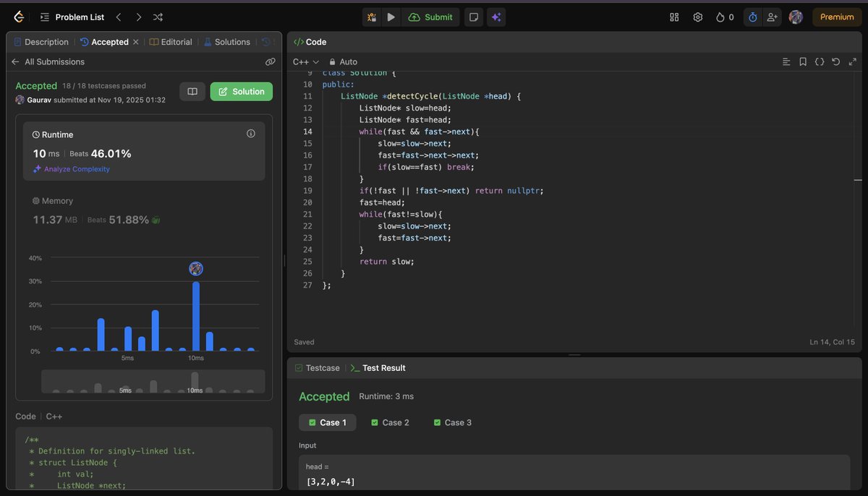Viewport: 868px width, 496px height.
Task: Click the 'Ln 14, Col 15' status text
Action: click(x=832, y=342)
